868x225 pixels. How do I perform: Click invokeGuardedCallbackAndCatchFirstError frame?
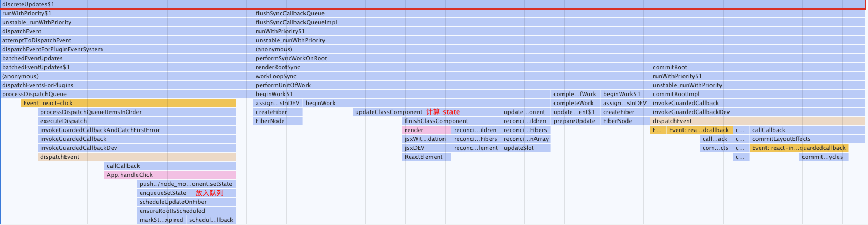pyautogui.click(x=137, y=130)
